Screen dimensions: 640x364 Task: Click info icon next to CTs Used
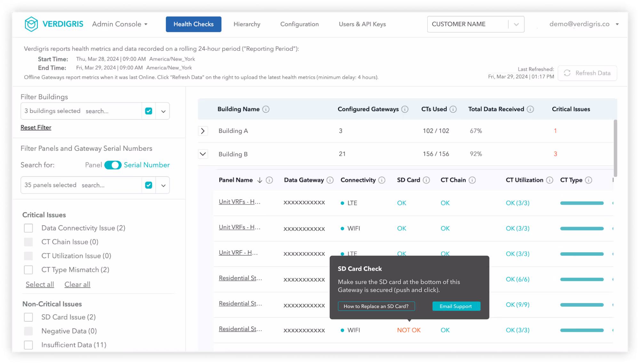(453, 109)
